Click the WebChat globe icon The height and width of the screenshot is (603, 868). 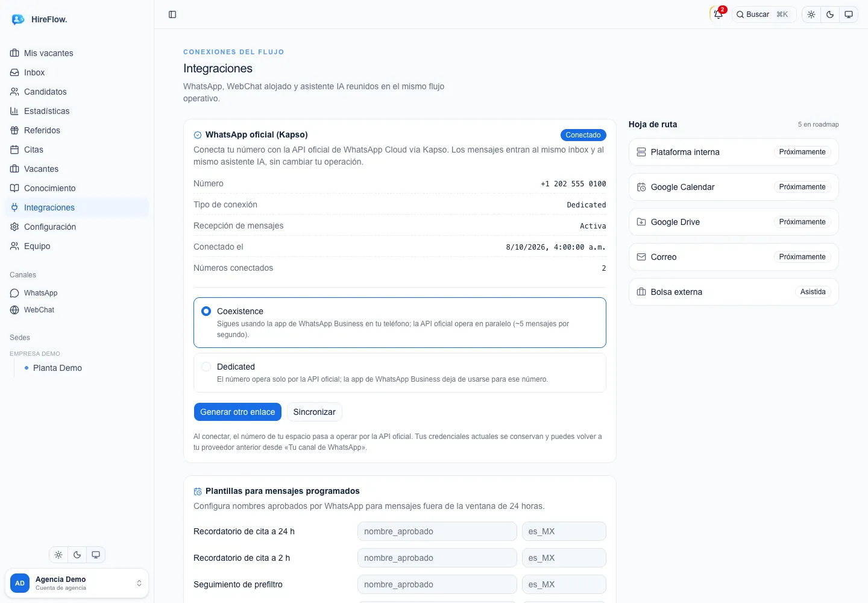point(14,310)
